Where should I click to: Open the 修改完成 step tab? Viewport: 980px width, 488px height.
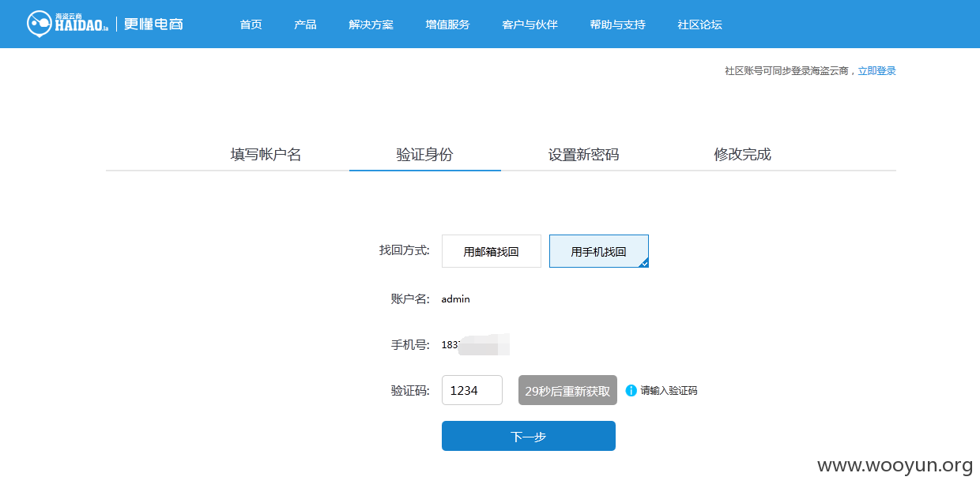[x=743, y=155]
